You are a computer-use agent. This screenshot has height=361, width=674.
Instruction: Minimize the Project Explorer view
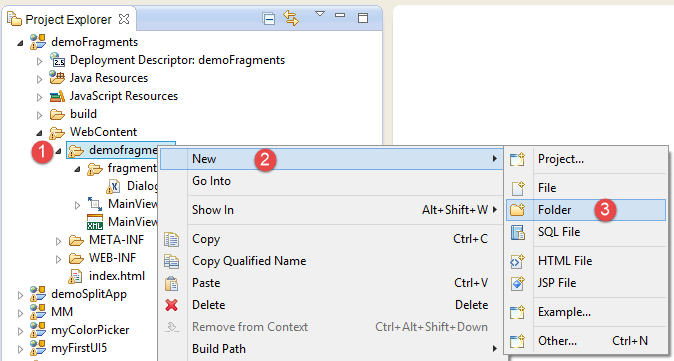[340, 15]
